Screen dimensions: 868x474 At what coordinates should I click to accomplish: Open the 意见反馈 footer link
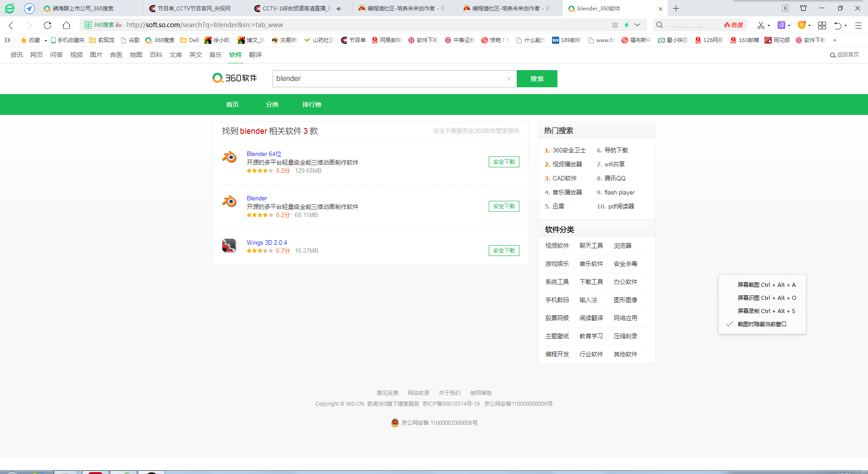pyautogui.click(x=387, y=393)
